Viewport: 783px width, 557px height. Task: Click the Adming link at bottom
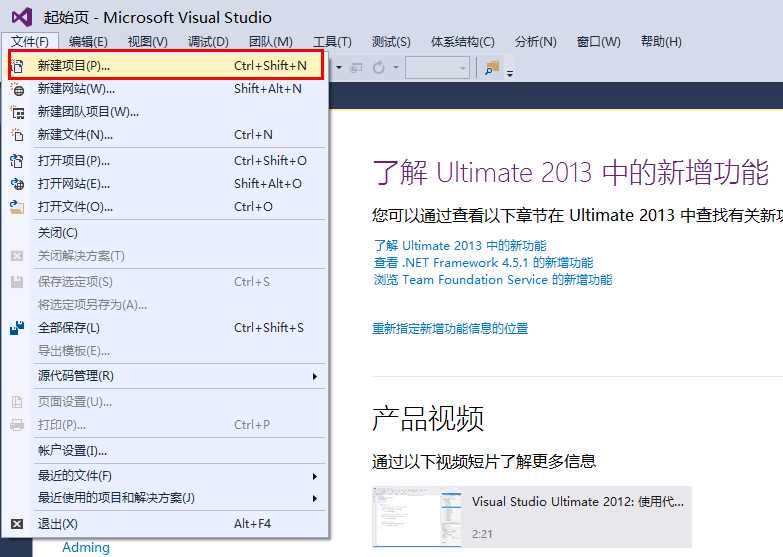86,548
